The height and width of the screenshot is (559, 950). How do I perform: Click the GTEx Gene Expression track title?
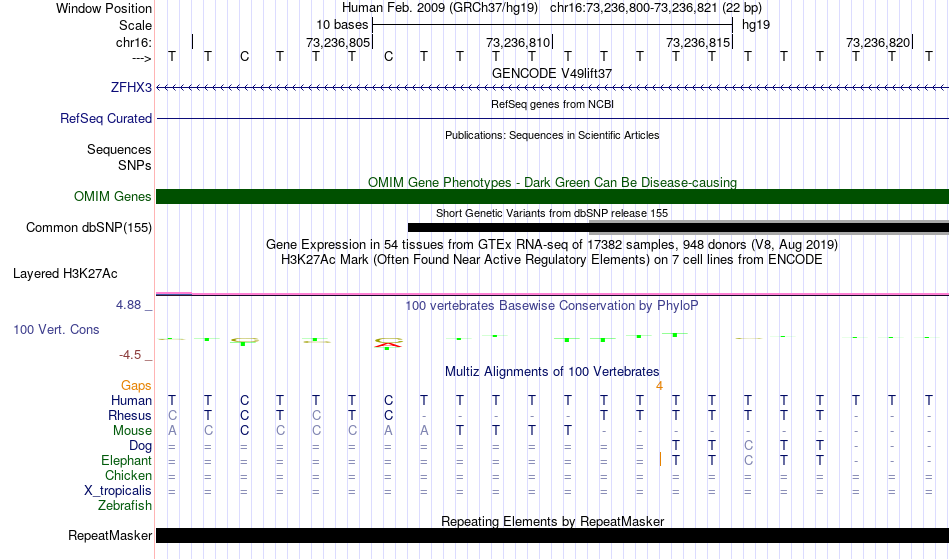552,245
